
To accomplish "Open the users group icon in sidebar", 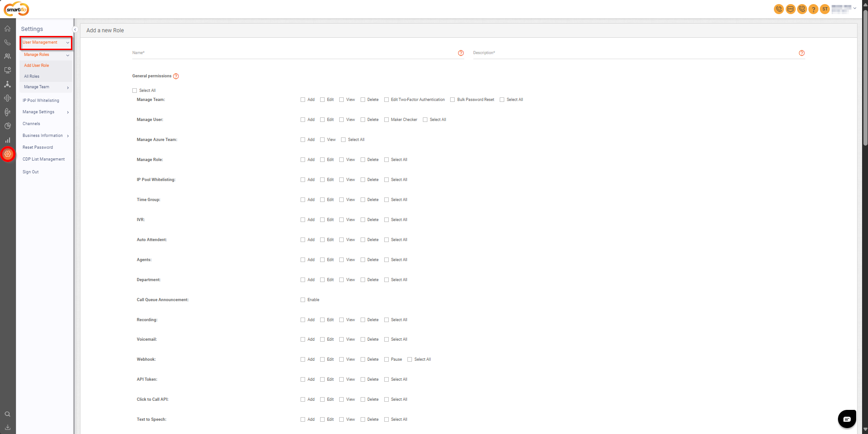I will [x=8, y=56].
